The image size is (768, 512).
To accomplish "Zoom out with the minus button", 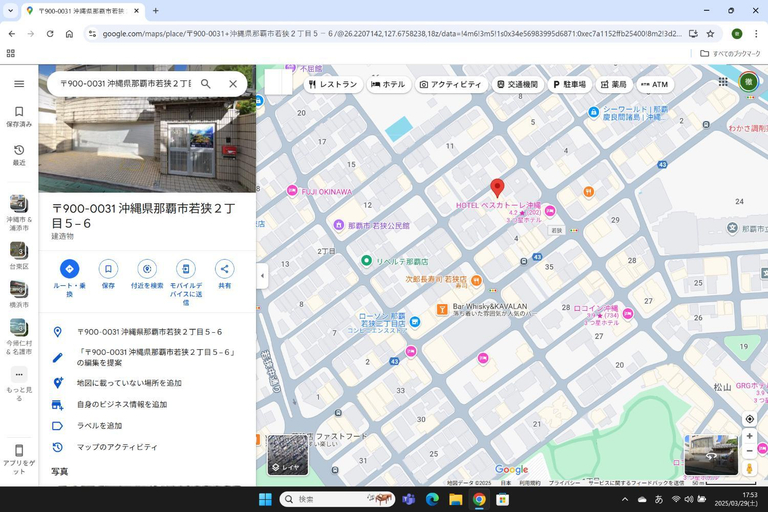I will click(x=749, y=451).
